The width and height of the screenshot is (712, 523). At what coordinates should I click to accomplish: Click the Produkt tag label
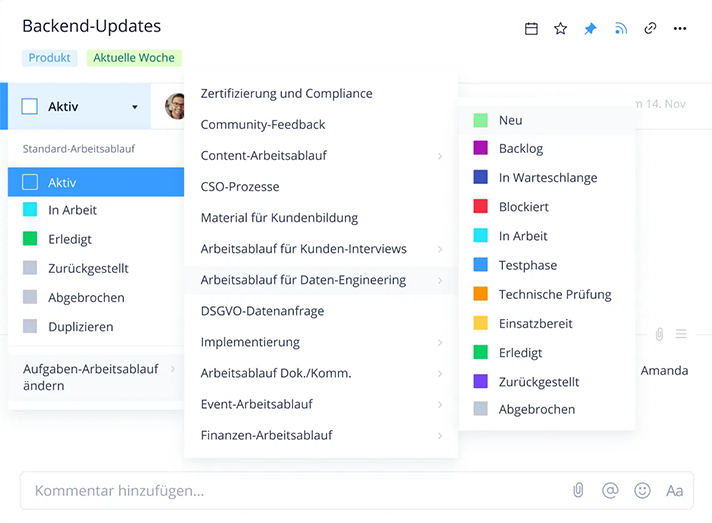[x=50, y=58]
